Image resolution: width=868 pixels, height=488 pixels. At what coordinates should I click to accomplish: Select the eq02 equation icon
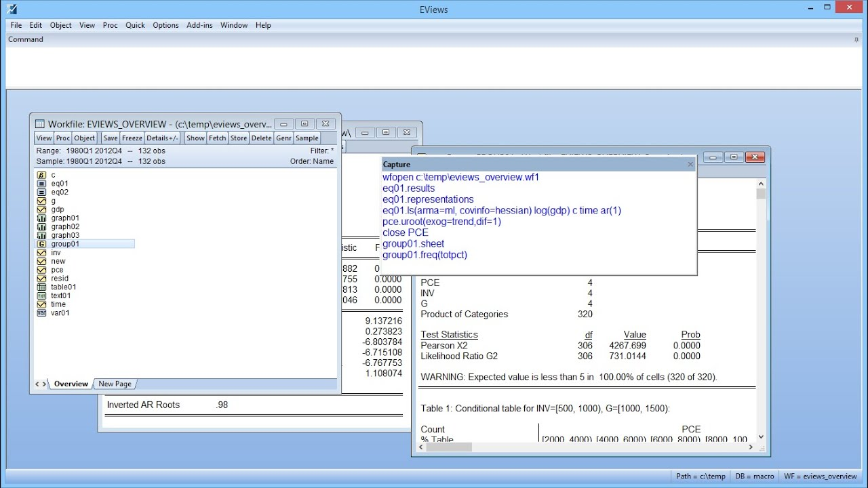(41, 192)
